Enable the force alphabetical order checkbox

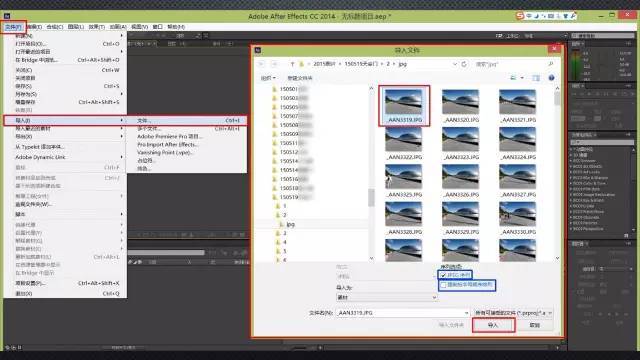(443, 285)
